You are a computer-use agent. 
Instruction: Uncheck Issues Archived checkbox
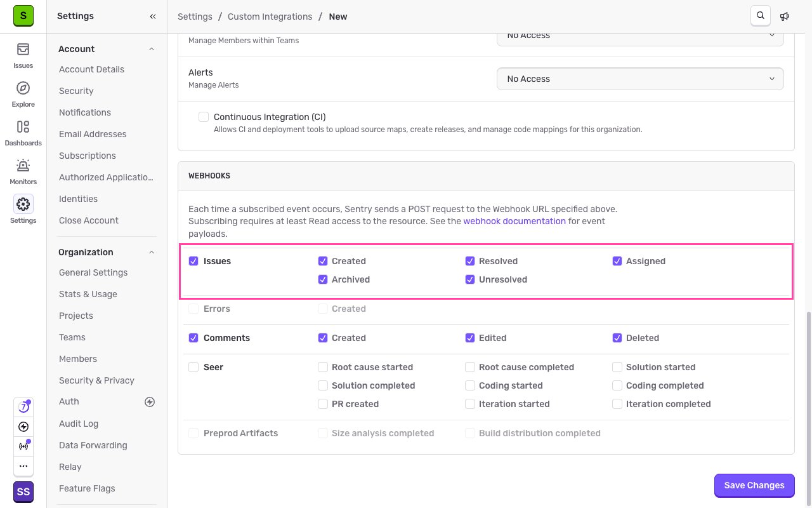[x=323, y=279]
